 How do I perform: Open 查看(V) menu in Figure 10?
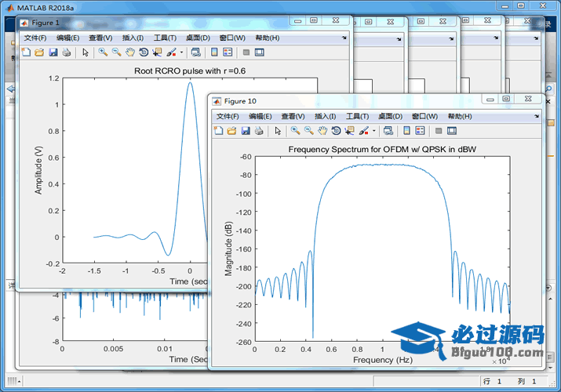(x=293, y=117)
